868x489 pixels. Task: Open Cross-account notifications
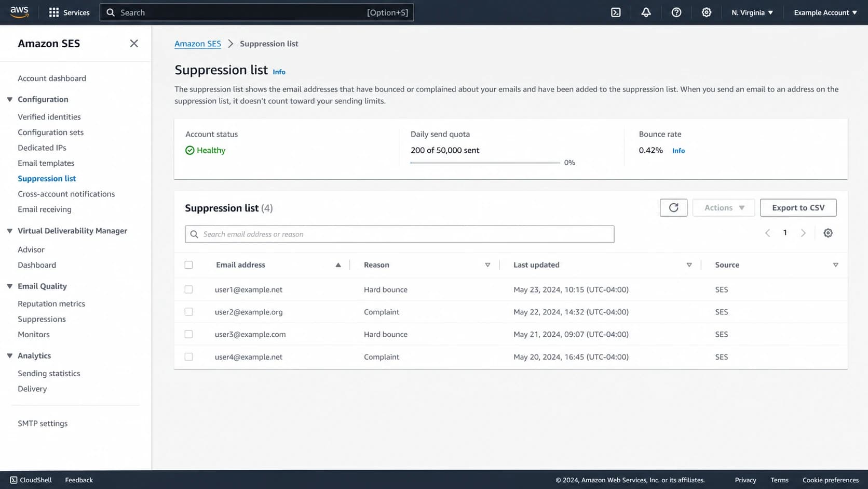(66, 194)
